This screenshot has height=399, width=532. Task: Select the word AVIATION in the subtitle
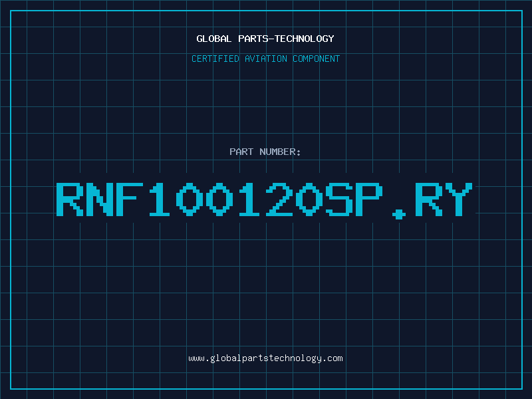pyautogui.click(x=265, y=59)
